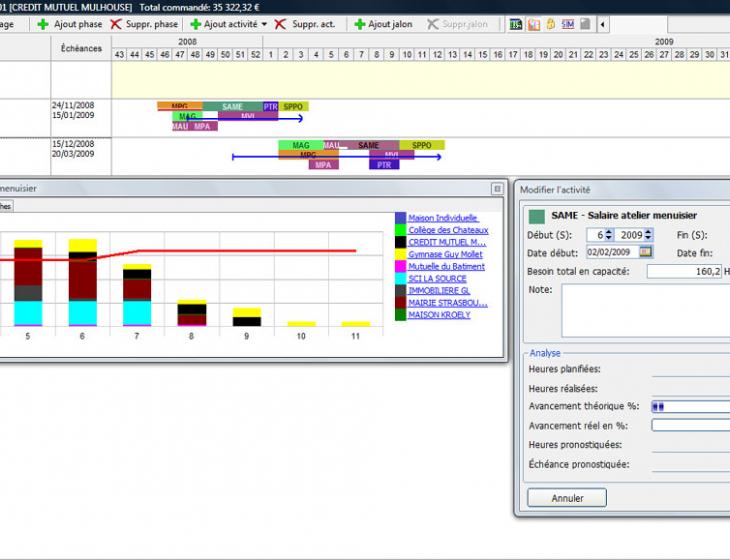
Task: Click inside the Note text area
Action: pyautogui.click(x=646, y=310)
